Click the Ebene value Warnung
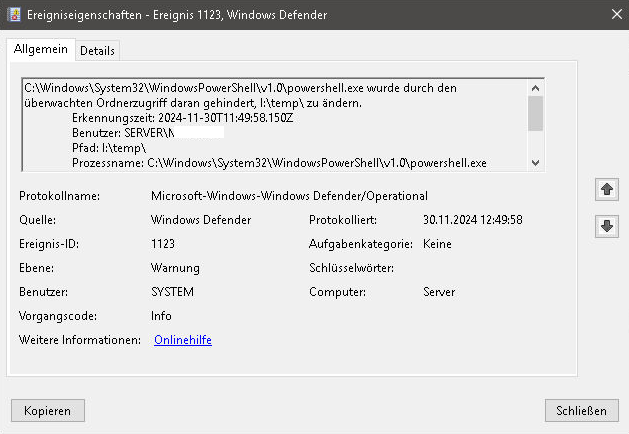 pos(175,268)
